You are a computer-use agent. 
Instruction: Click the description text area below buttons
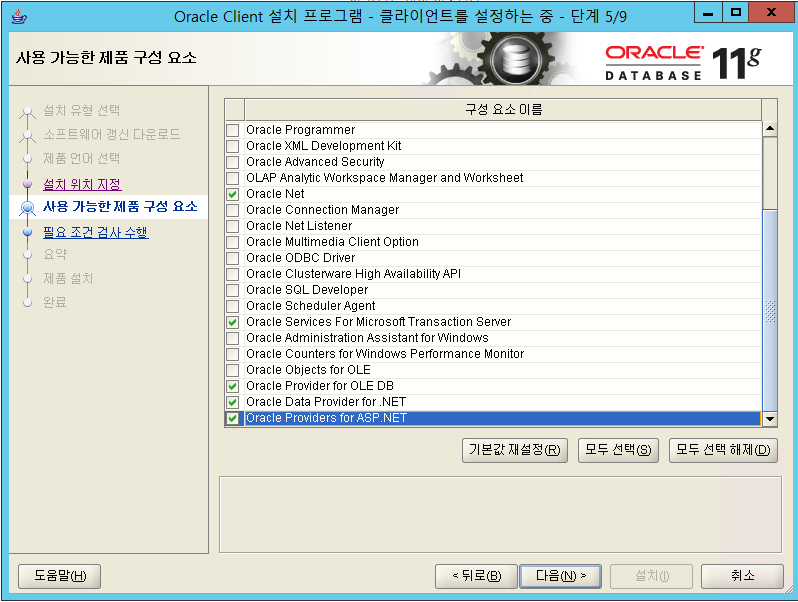click(x=500, y=514)
